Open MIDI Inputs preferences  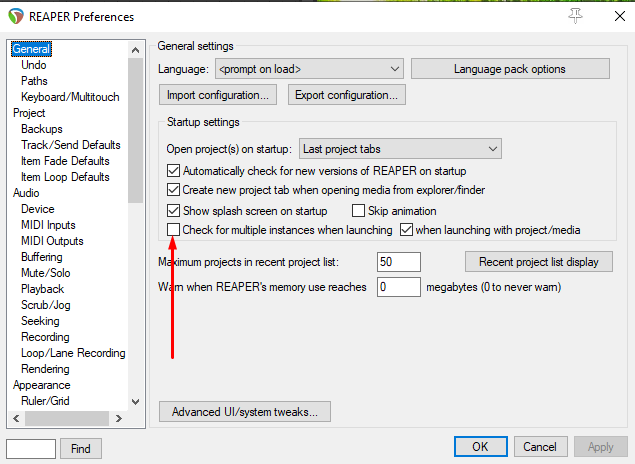pyautogui.click(x=48, y=225)
